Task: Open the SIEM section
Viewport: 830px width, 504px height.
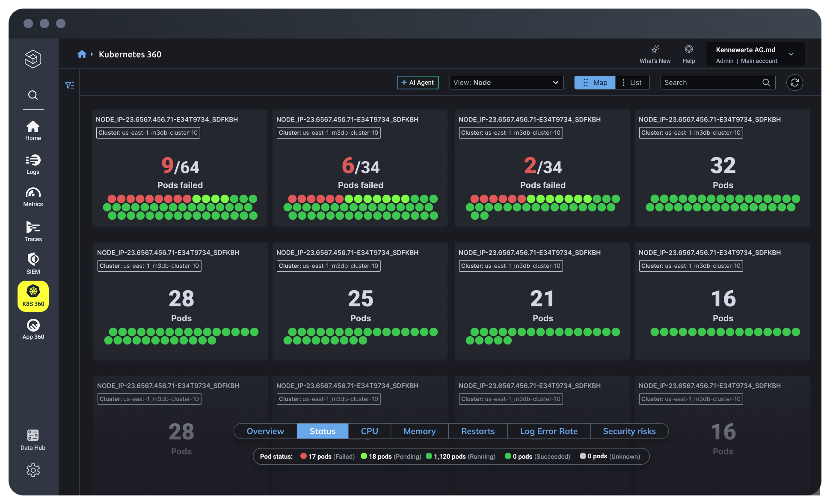Action: [33, 263]
